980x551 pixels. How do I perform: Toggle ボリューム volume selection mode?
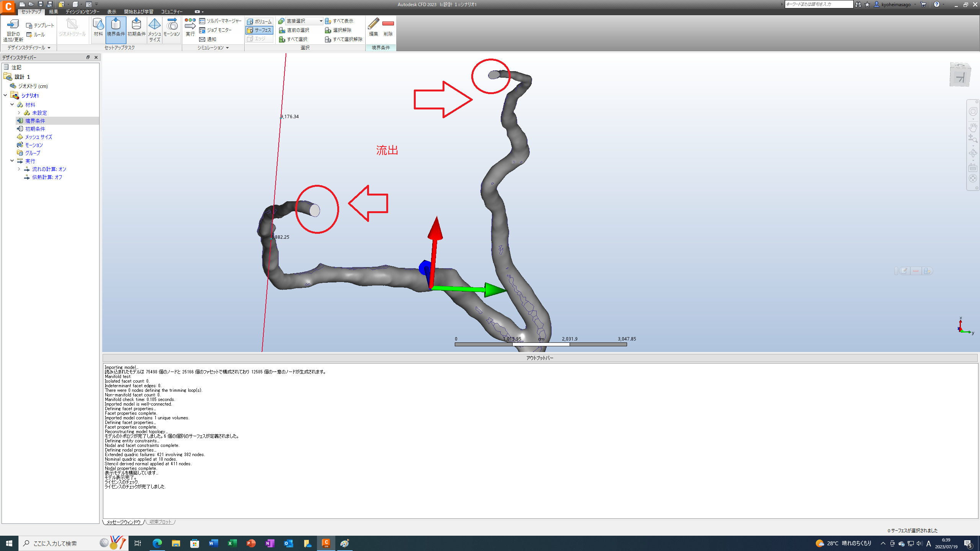260,21
